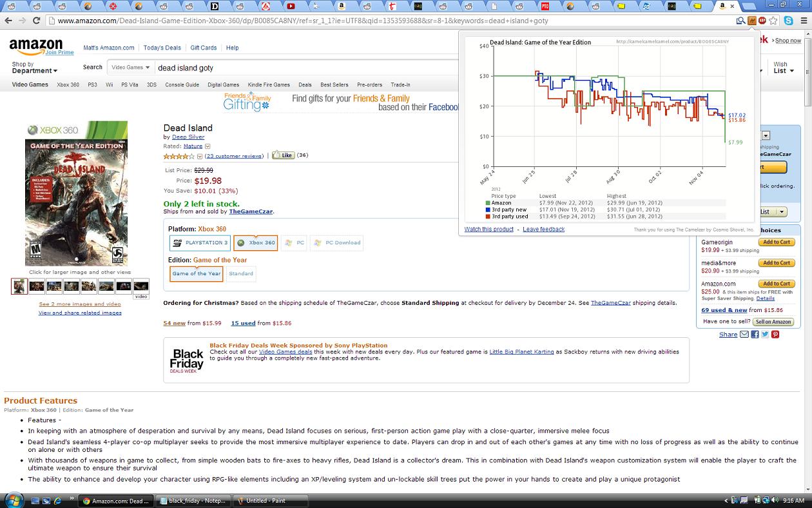812x508 pixels.
Task: Click the video thumbnail under the cover
Action: (141, 287)
